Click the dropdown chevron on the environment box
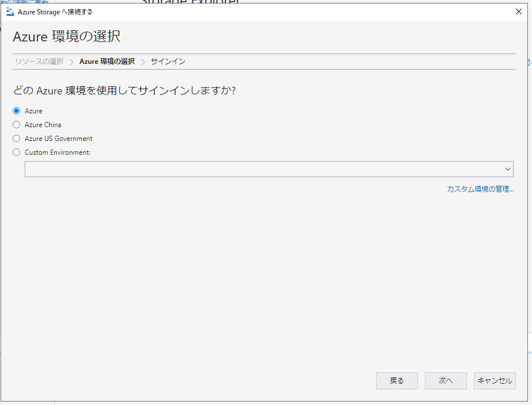Image resolution: width=532 pixels, height=405 pixels. (507, 169)
